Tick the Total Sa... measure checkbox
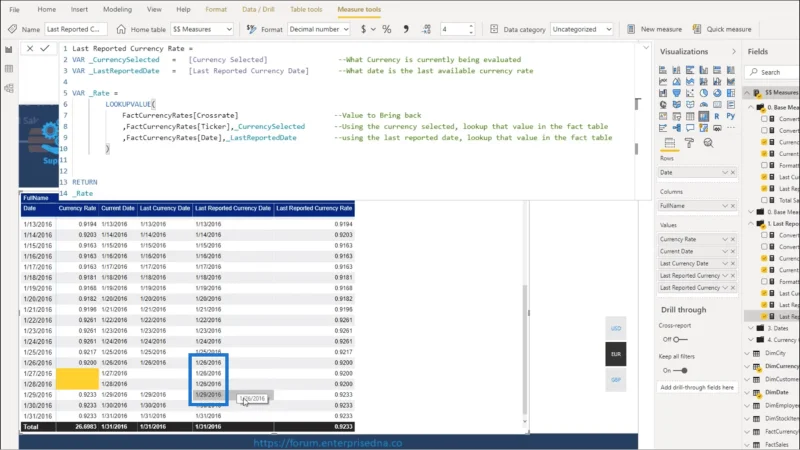The width and height of the screenshot is (800, 450). click(x=764, y=201)
